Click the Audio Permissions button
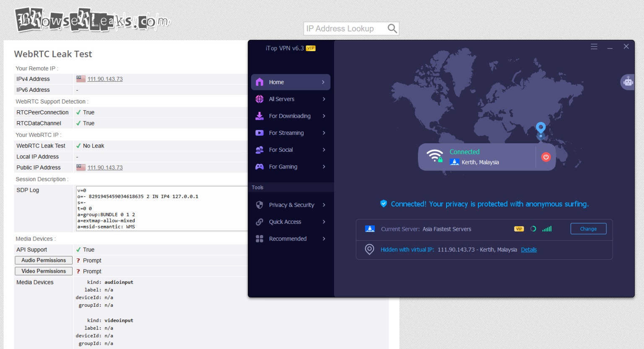This screenshot has height=349, width=644. [43, 260]
